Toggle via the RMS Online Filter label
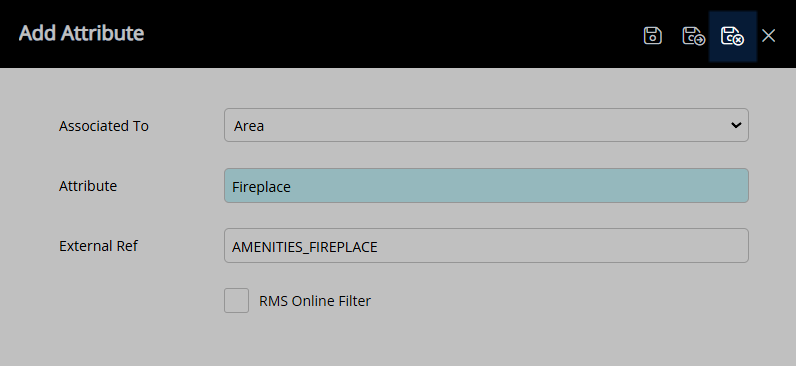The height and width of the screenshot is (366, 796). pyautogui.click(x=315, y=301)
